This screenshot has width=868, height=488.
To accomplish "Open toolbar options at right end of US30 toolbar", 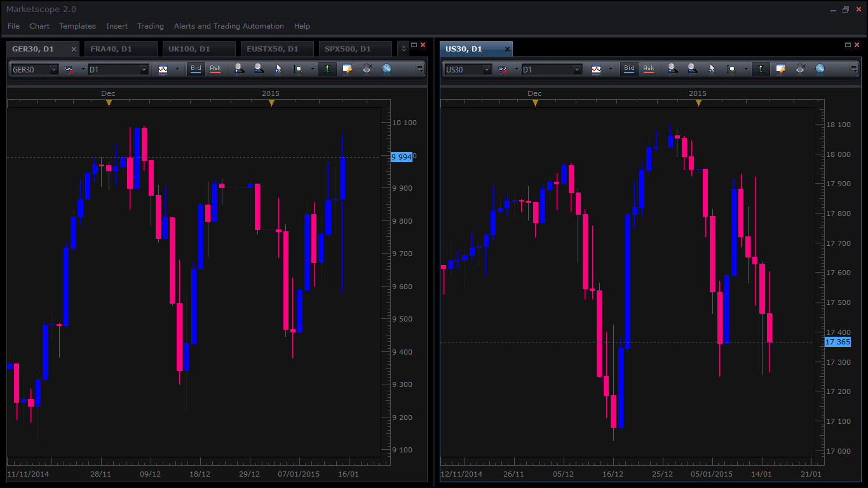I will 853,69.
